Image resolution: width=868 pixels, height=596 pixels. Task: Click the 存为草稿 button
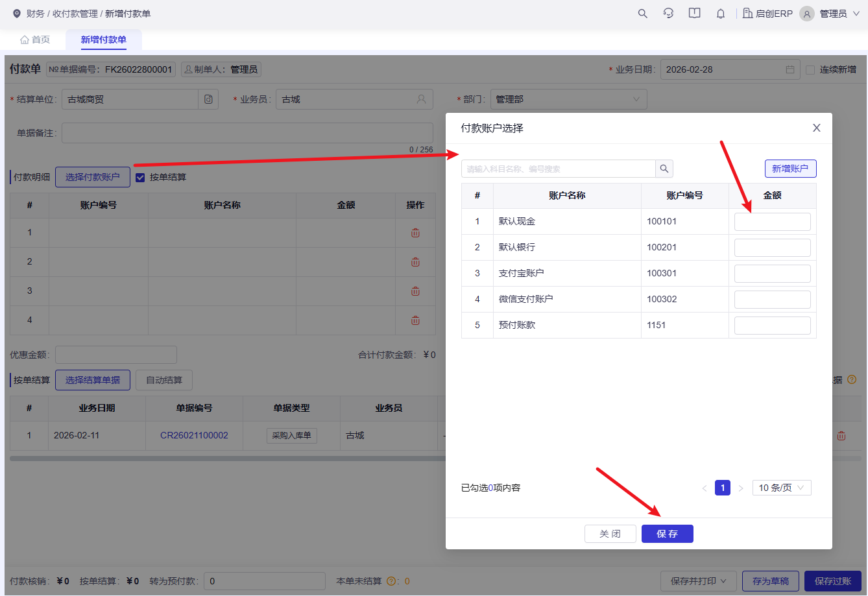pyautogui.click(x=771, y=581)
